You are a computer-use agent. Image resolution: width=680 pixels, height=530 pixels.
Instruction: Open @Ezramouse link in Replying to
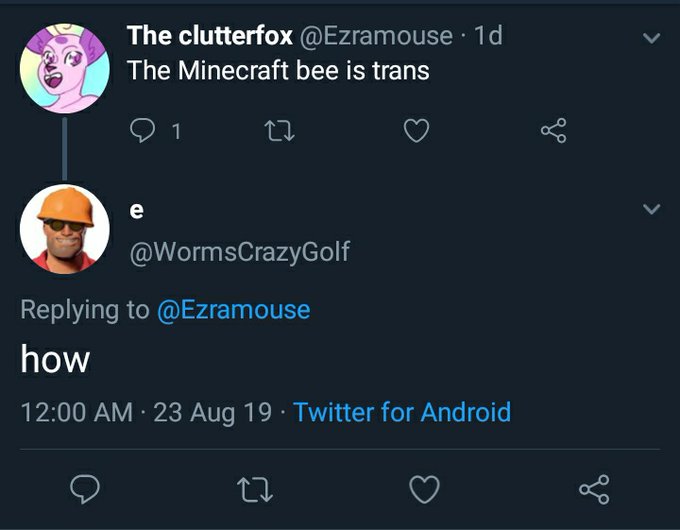click(x=233, y=310)
